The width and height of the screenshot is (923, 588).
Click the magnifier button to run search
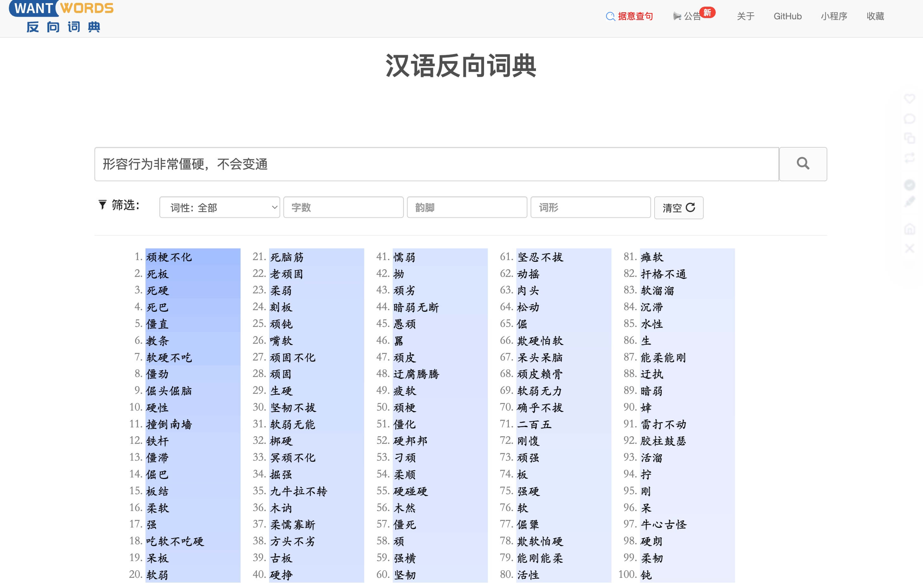tap(803, 164)
